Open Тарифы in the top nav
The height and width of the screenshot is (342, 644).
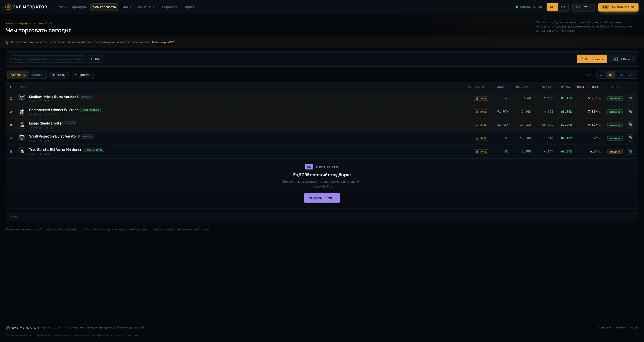[x=189, y=7]
